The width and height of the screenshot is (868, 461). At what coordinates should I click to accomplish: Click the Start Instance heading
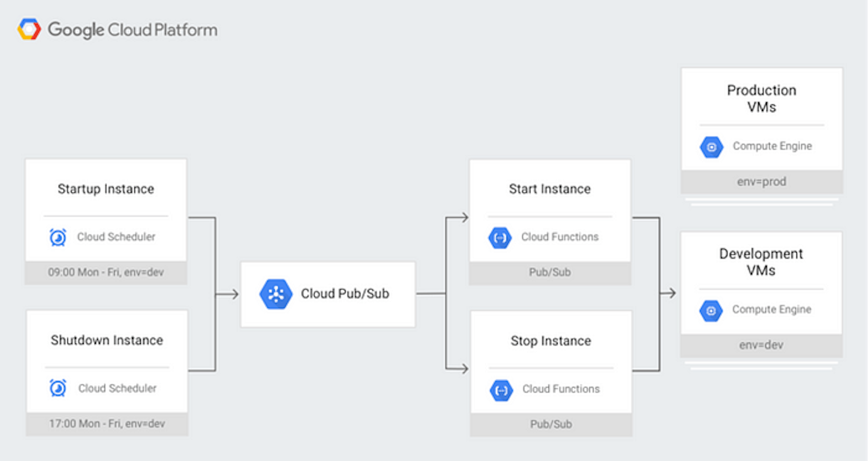click(550, 189)
